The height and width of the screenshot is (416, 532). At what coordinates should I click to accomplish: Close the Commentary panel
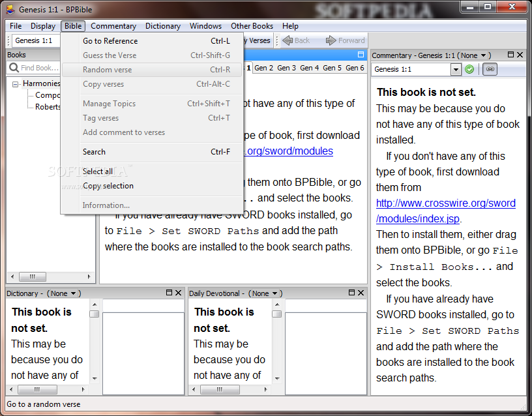coord(520,55)
